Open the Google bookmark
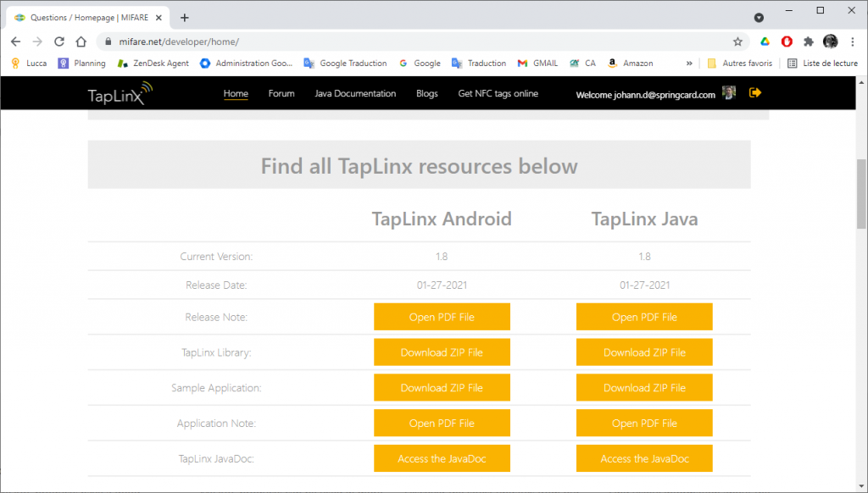Viewport: 868px width, 493px height. point(420,63)
